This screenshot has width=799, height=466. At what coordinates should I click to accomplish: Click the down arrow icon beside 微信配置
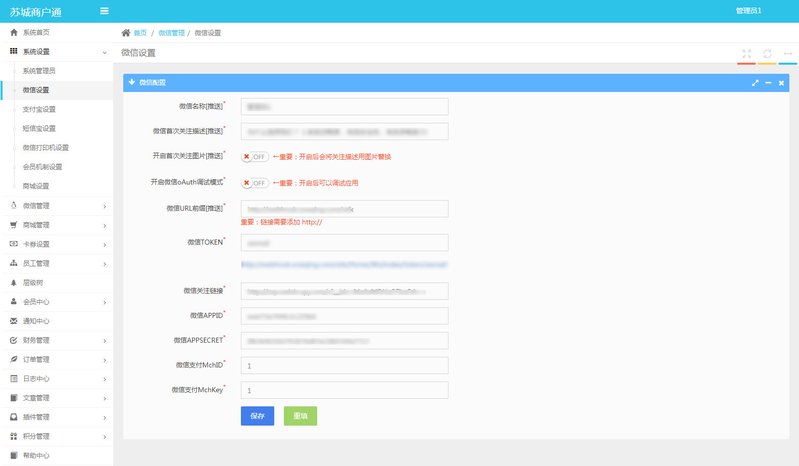131,82
